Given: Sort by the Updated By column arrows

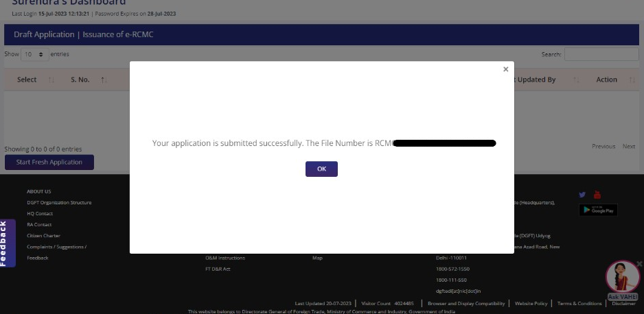Looking at the screenshot, I should tap(576, 80).
